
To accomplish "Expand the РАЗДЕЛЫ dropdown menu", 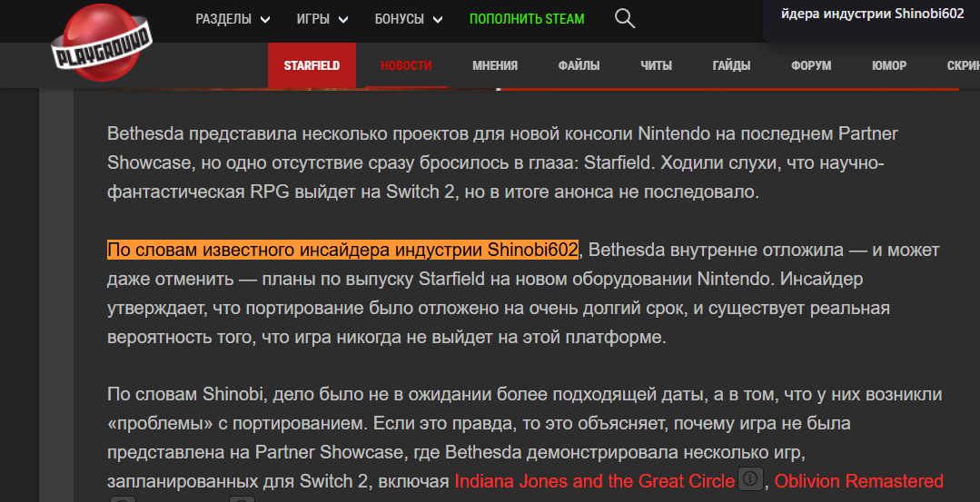I will [233, 19].
